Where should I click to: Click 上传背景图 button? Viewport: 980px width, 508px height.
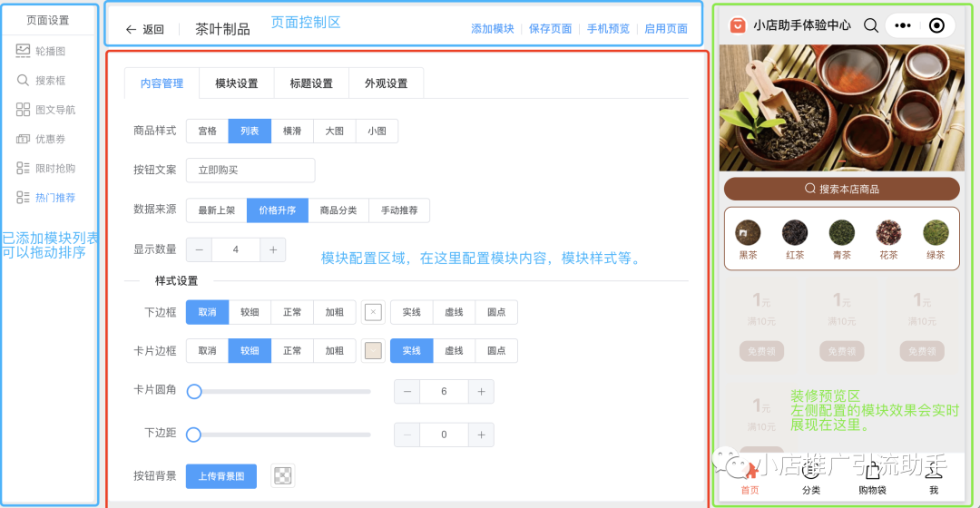221,476
